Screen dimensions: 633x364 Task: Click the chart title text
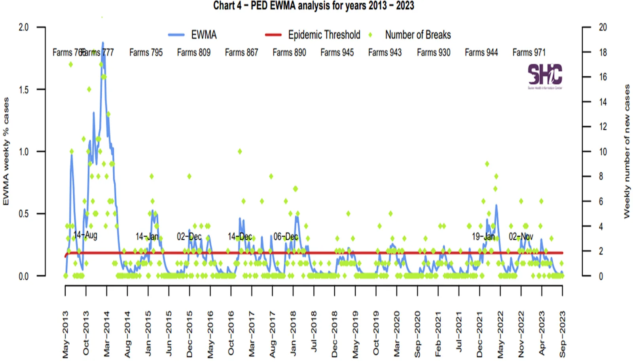point(313,6)
